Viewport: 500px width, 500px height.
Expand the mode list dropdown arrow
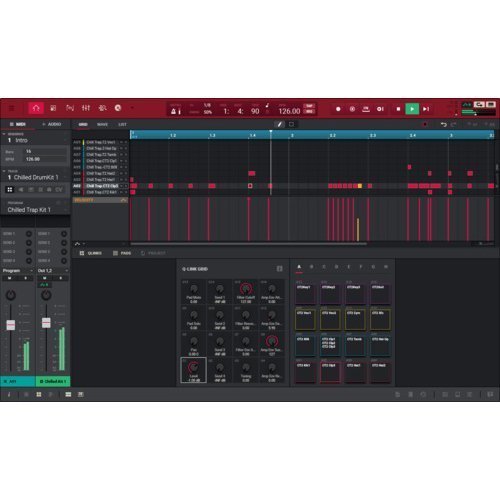132,108
